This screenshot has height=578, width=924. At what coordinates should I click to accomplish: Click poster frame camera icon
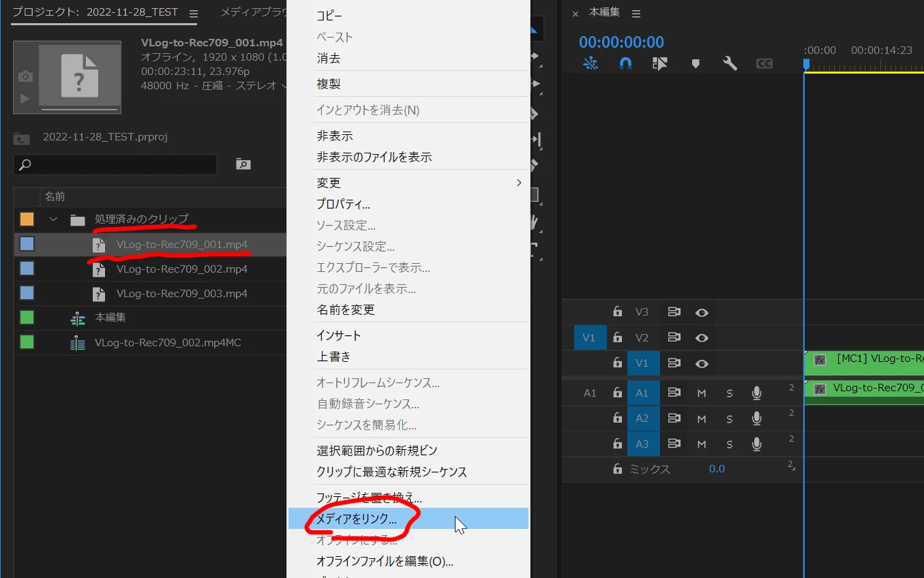[x=25, y=76]
